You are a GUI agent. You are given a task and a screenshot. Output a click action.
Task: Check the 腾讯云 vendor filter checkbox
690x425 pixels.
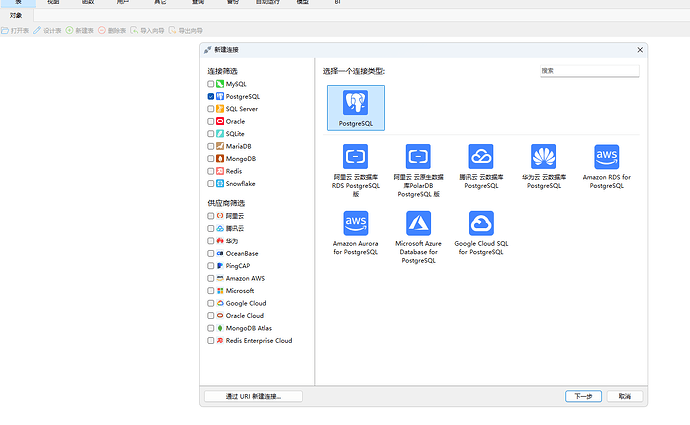(x=210, y=228)
